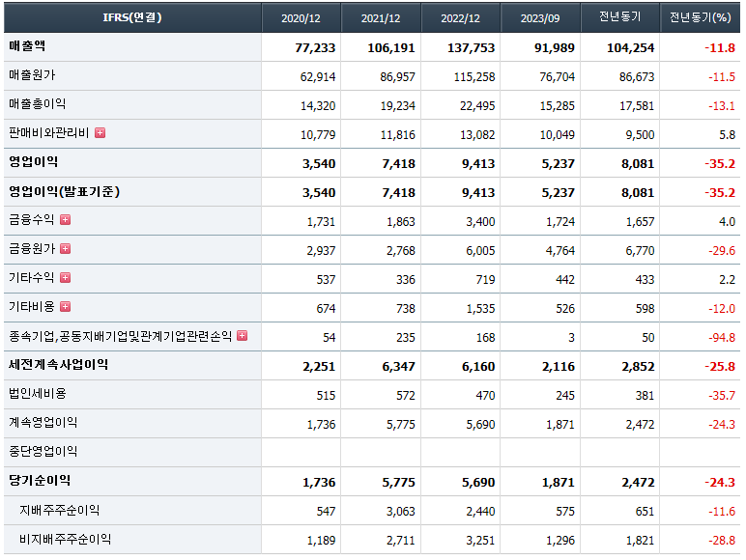Image resolution: width=746 pixels, height=560 pixels.
Task: Click the IFRS(연결) column header
Action: [132, 17]
